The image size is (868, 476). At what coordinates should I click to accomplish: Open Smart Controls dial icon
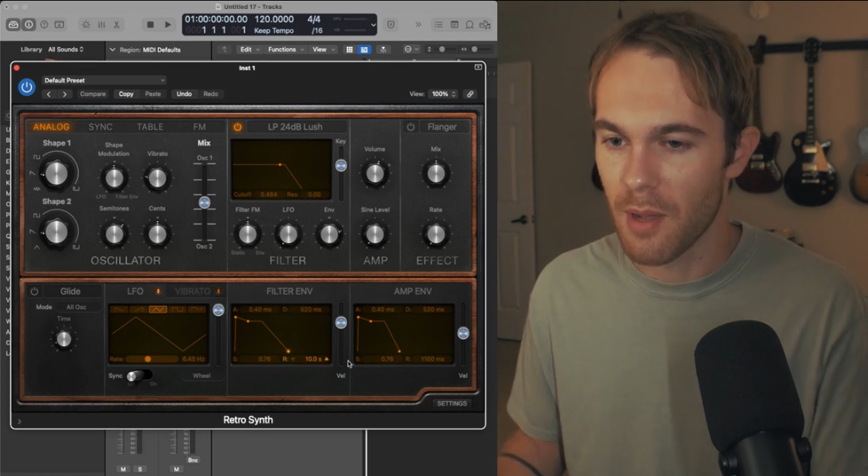pos(86,25)
